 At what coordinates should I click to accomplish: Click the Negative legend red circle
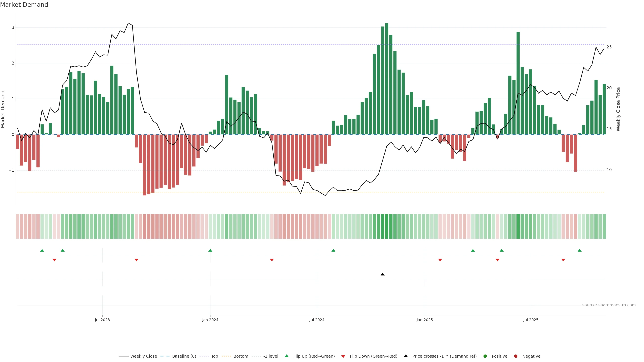(516, 356)
